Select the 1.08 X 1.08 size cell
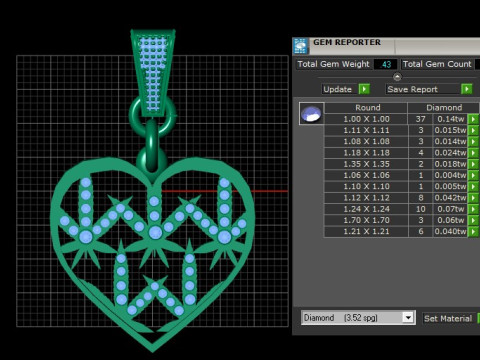Screen dimensions: 480x360 coord(366,142)
